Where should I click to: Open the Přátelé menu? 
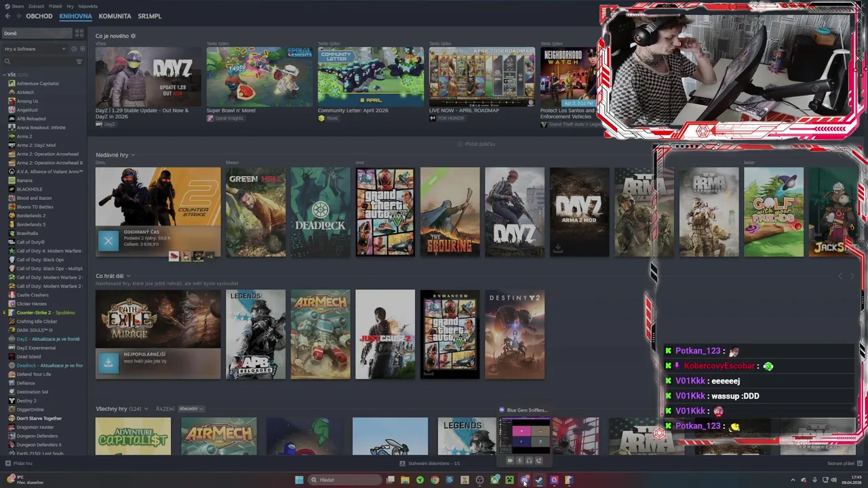[55, 6]
